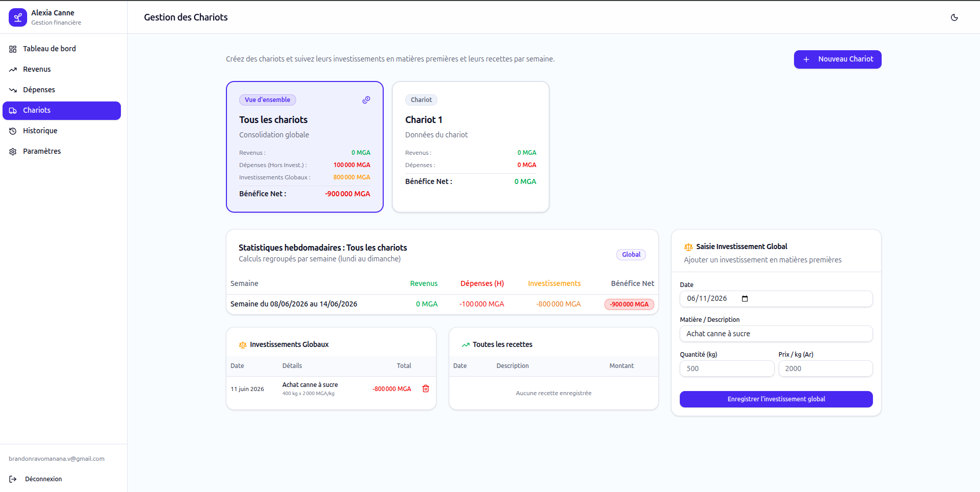This screenshot has width=980, height=492.
Task: Click the Déconnexion logout icon
Action: (13, 479)
